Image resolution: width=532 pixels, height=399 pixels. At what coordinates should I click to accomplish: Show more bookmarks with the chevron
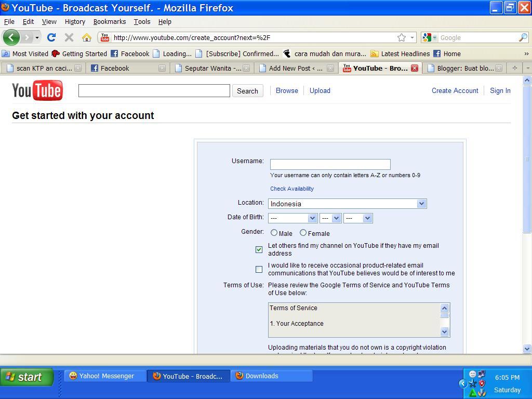point(526,54)
